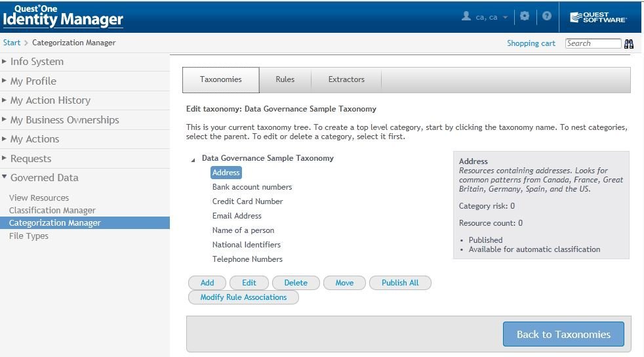
Task: Open Classification Manager in sidebar
Action: 52,211
